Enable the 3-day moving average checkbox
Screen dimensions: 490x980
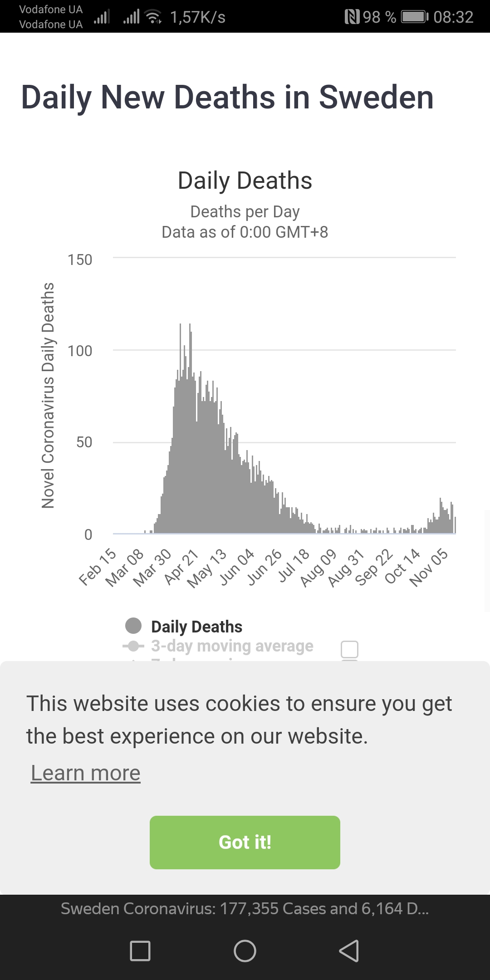(349, 649)
